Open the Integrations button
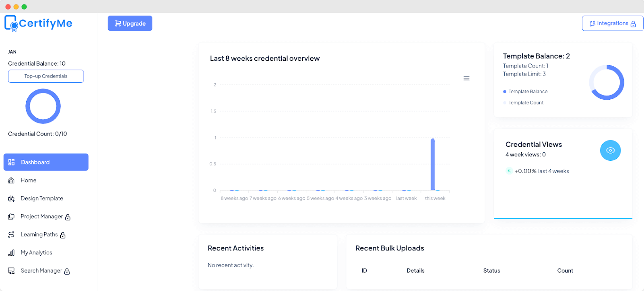The height and width of the screenshot is (291, 644). point(613,23)
